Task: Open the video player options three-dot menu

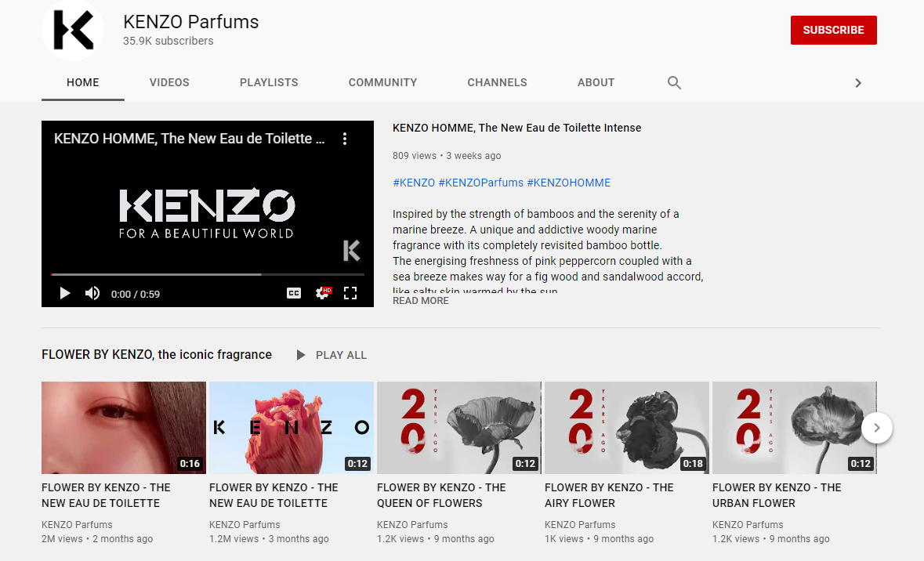Action: pyautogui.click(x=345, y=138)
